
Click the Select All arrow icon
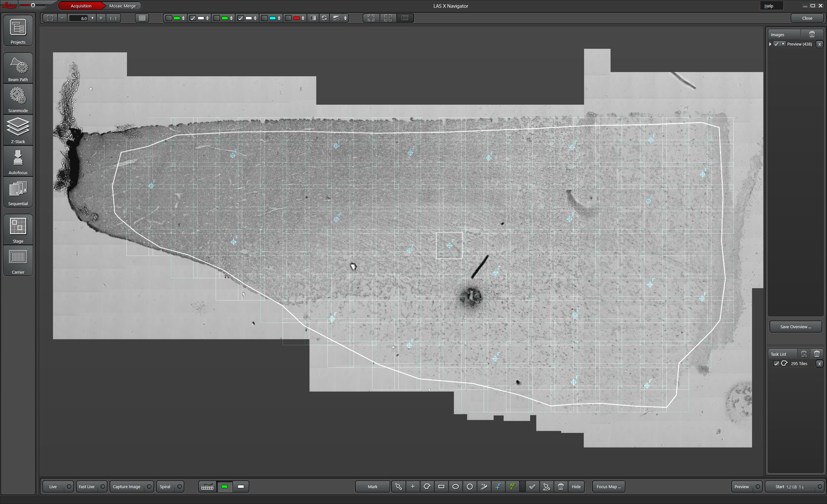tap(546, 487)
